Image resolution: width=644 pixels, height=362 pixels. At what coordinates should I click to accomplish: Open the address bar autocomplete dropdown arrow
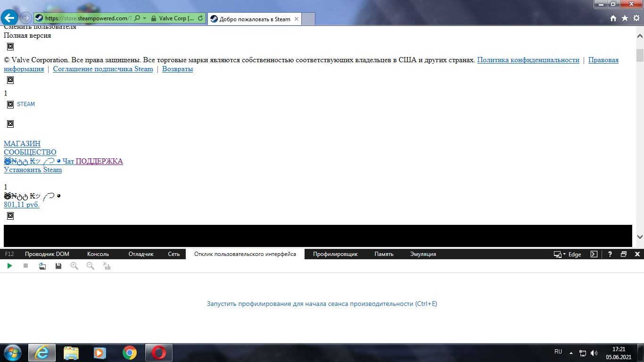click(x=144, y=18)
